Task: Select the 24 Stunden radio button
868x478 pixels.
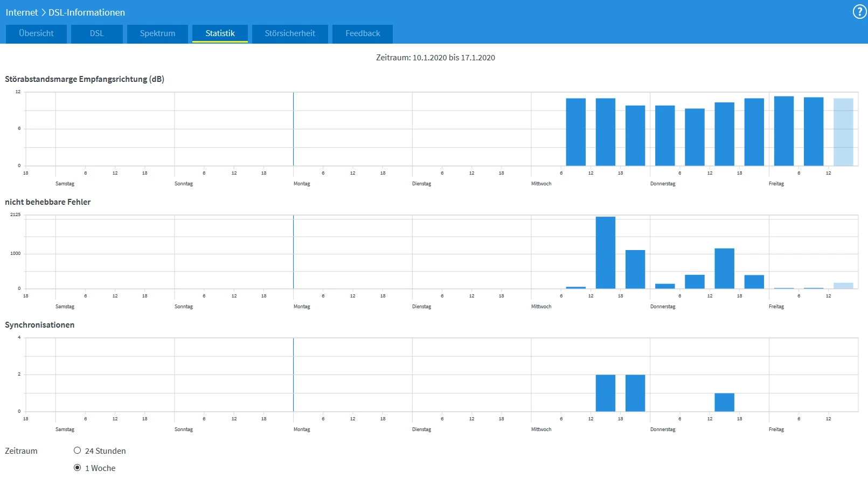Action: click(x=78, y=451)
